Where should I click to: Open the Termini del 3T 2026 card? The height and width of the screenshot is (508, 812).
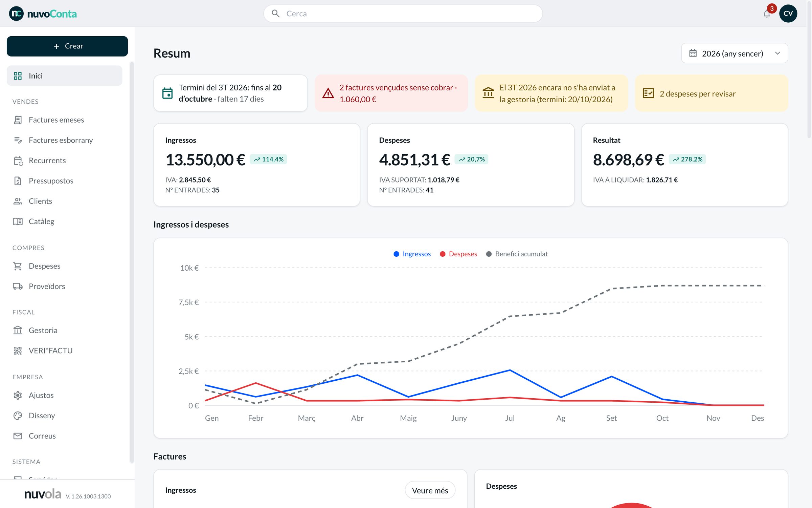(230, 93)
